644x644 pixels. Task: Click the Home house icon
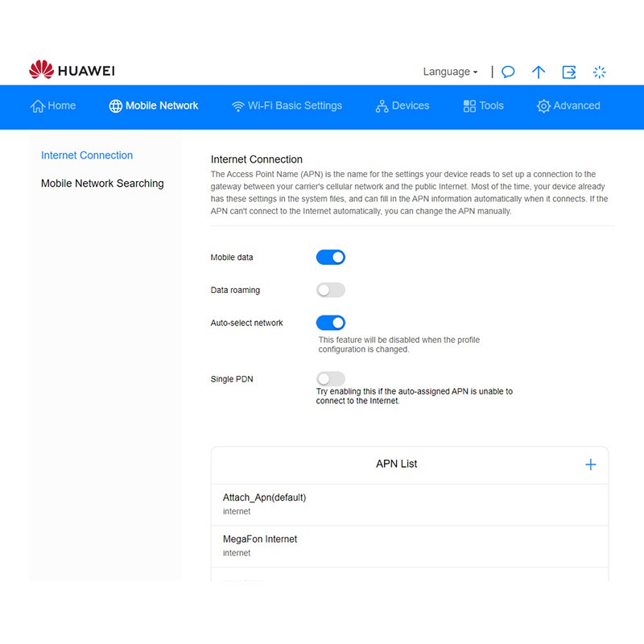pos(38,106)
